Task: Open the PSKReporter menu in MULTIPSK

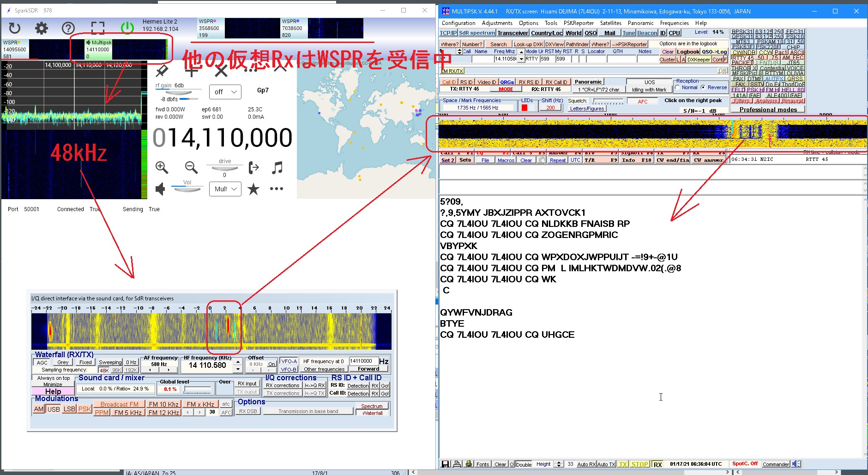Action: coord(579,23)
